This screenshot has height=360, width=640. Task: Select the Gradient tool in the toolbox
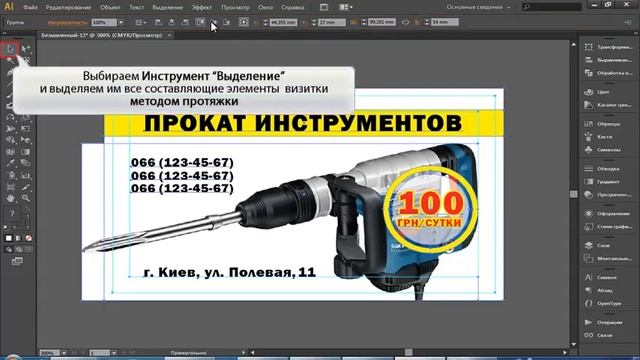tap(26, 152)
